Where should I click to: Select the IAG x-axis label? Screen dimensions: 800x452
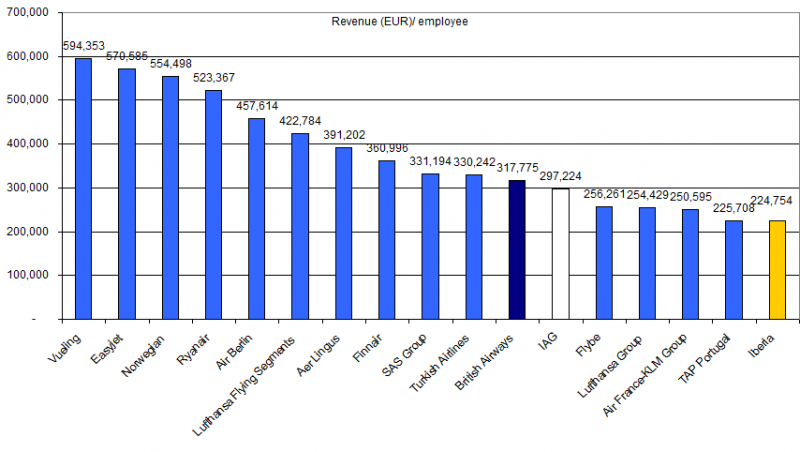(x=548, y=341)
